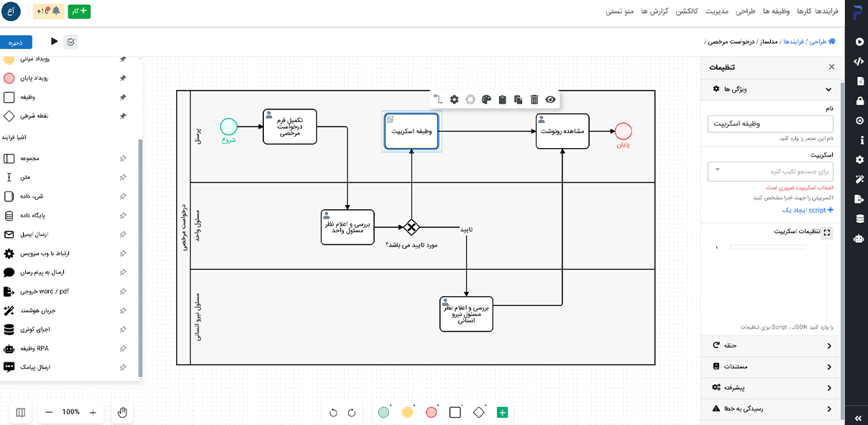Select the hand pan tool
Viewport: 868px width, 425px height.
pos(122,412)
